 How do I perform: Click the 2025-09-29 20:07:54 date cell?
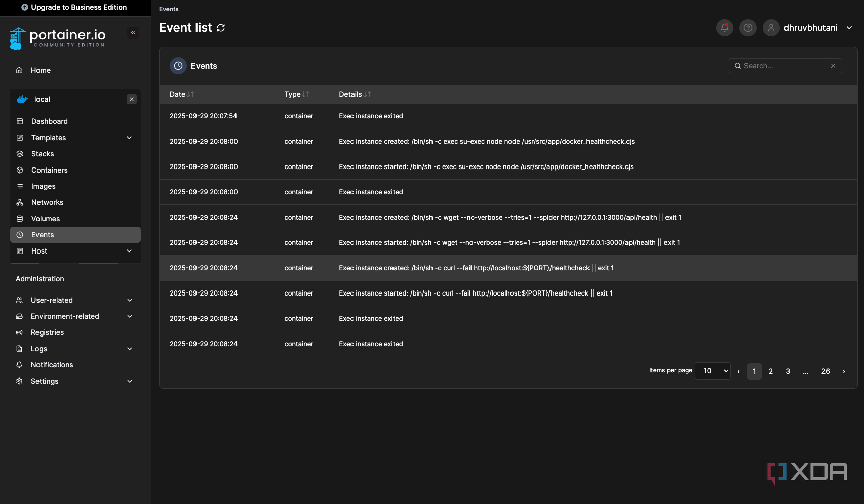[x=203, y=116]
